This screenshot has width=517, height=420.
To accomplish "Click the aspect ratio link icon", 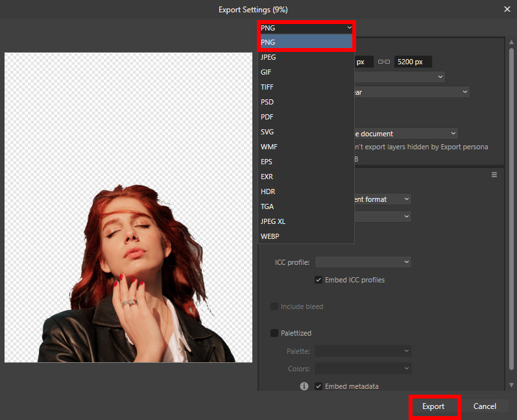I will 384,62.
